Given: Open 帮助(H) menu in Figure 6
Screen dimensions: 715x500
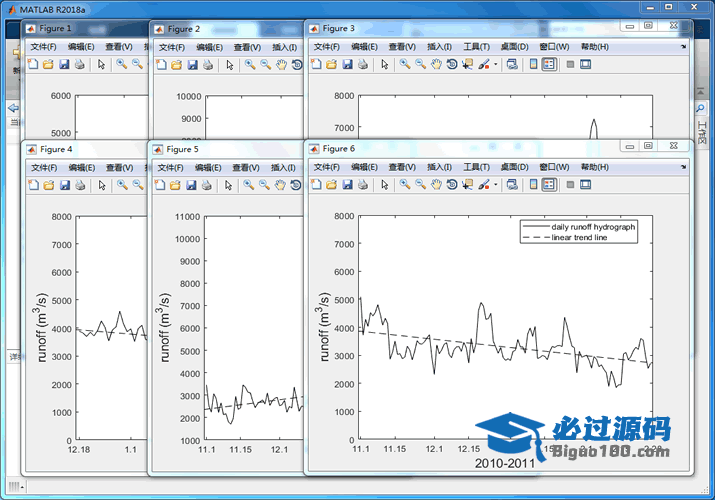Looking at the screenshot, I should pos(595,167).
